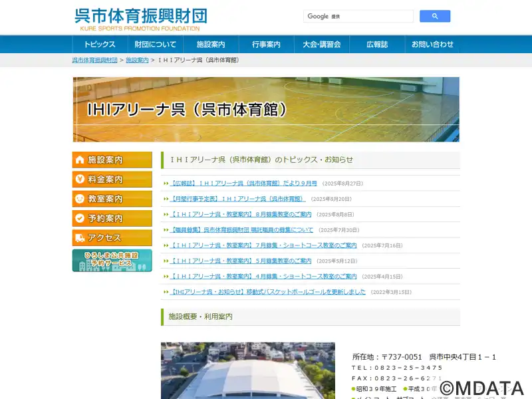532x399 pixels.
Task: Open the 月間行事予定表 news link
Action: pyautogui.click(x=237, y=199)
